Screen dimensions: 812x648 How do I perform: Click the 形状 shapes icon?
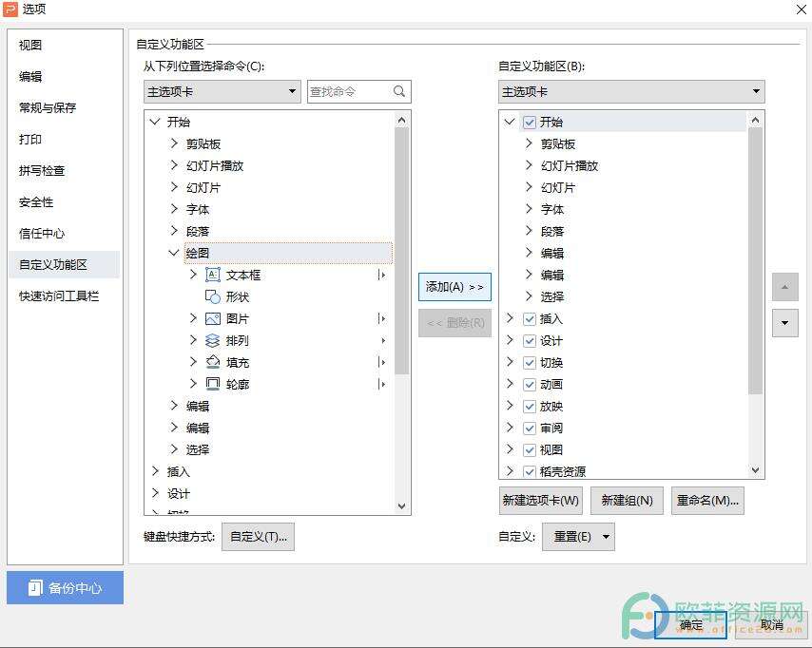[x=213, y=296]
